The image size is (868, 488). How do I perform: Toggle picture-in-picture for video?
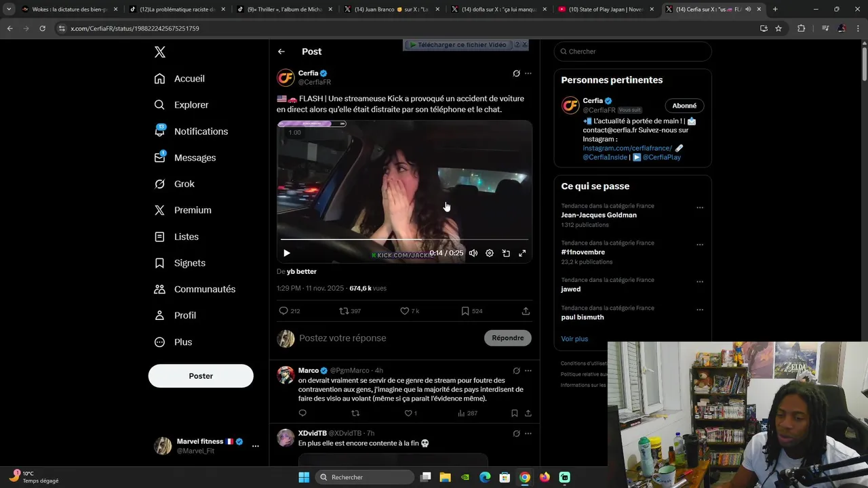coord(506,253)
